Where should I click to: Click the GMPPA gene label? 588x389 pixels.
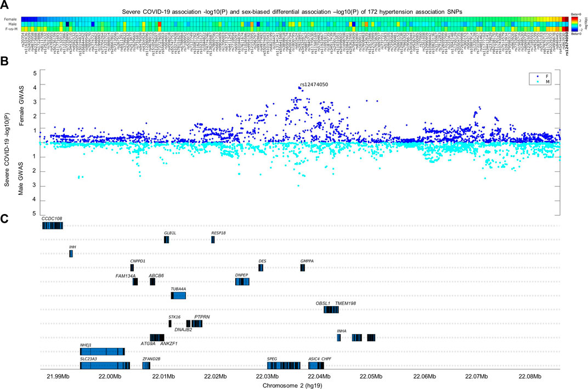(x=307, y=261)
